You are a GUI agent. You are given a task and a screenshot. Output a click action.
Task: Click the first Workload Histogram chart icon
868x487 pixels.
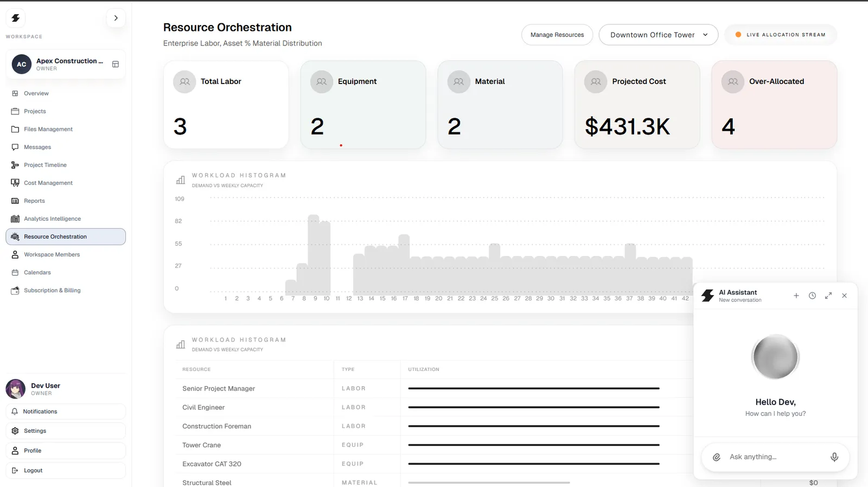coord(181,180)
